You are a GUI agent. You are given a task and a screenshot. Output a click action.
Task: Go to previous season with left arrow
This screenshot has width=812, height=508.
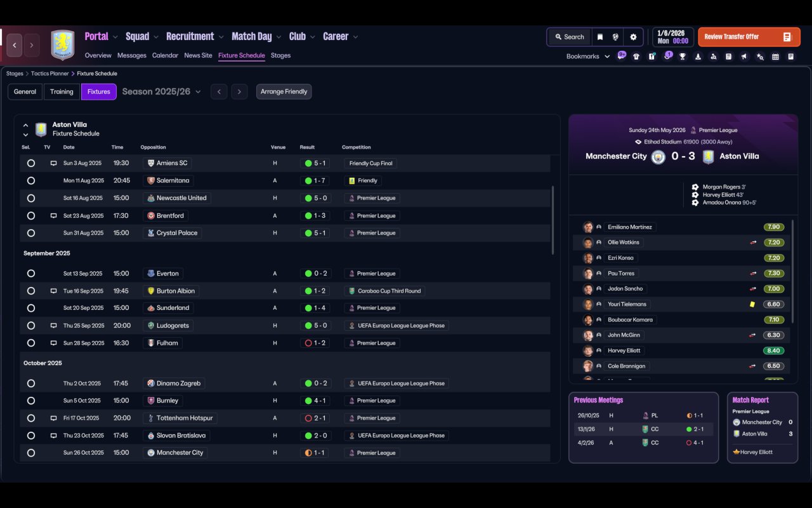click(219, 91)
